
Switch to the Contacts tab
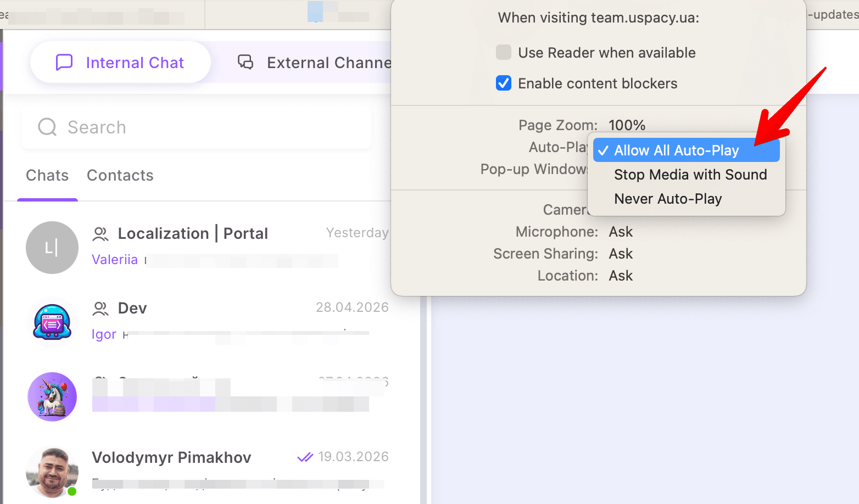(120, 175)
